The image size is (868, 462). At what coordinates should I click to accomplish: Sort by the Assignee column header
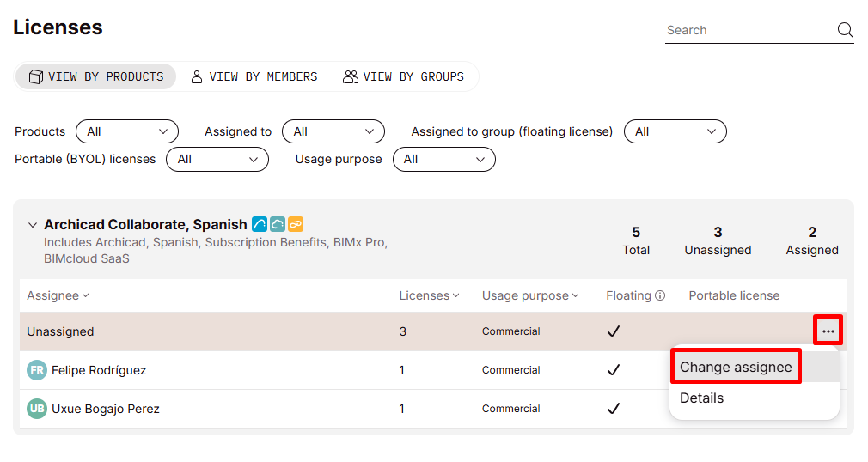pyautogui.click(x=58, y=295)
